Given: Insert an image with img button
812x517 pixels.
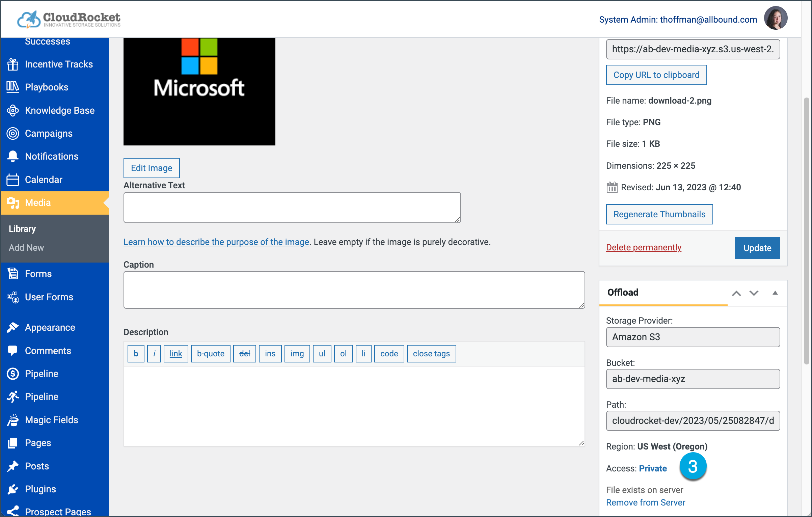Looking at the screenshot, I should (297, 354).
